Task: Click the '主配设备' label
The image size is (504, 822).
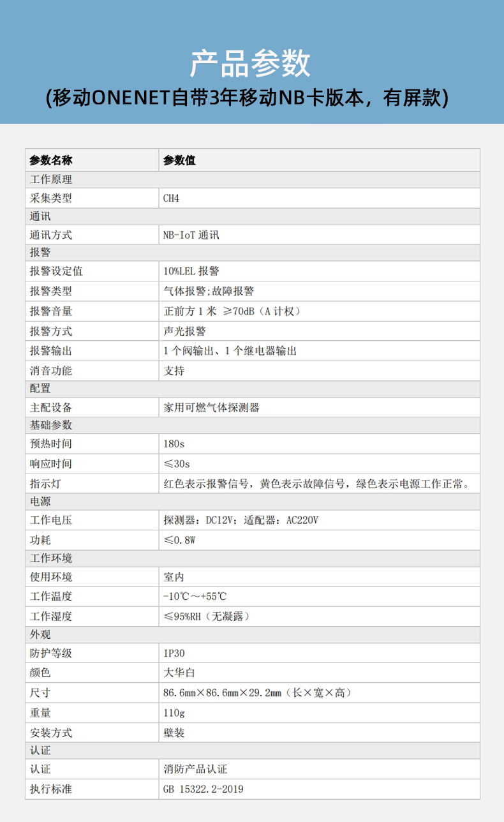Action: pos(51,407)
